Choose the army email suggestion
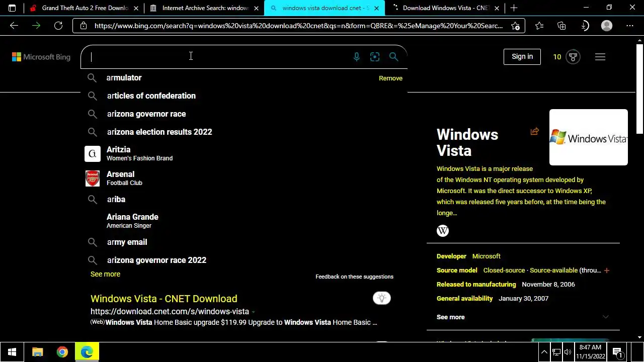 244,242
